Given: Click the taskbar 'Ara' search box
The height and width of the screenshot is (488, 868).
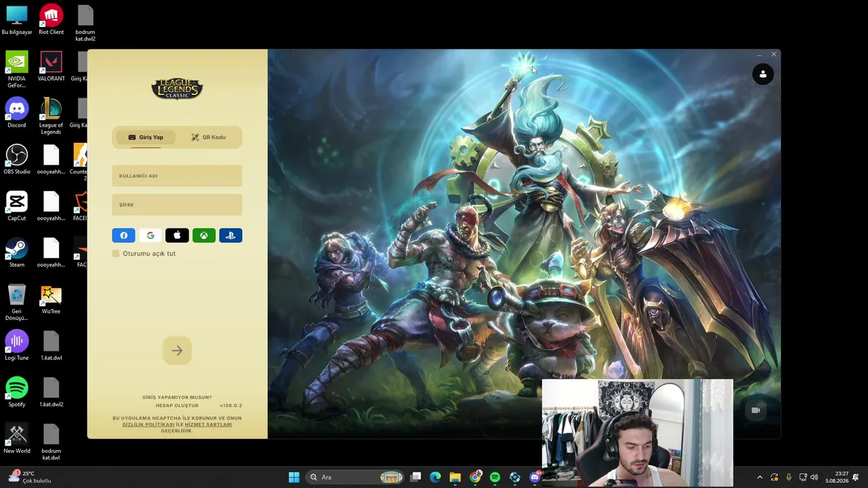Looking at the screenshot, I should click(353, 477).
